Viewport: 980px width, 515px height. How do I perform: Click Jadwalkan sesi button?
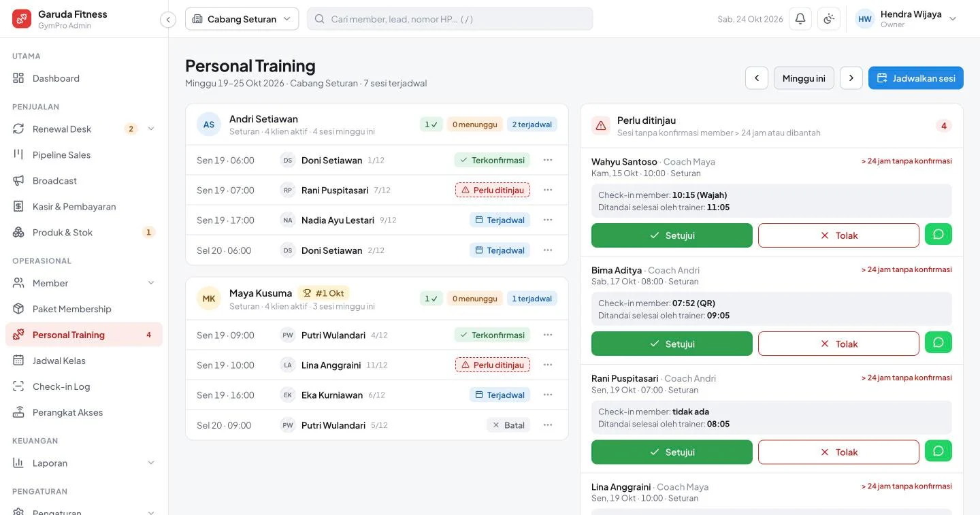916,78
